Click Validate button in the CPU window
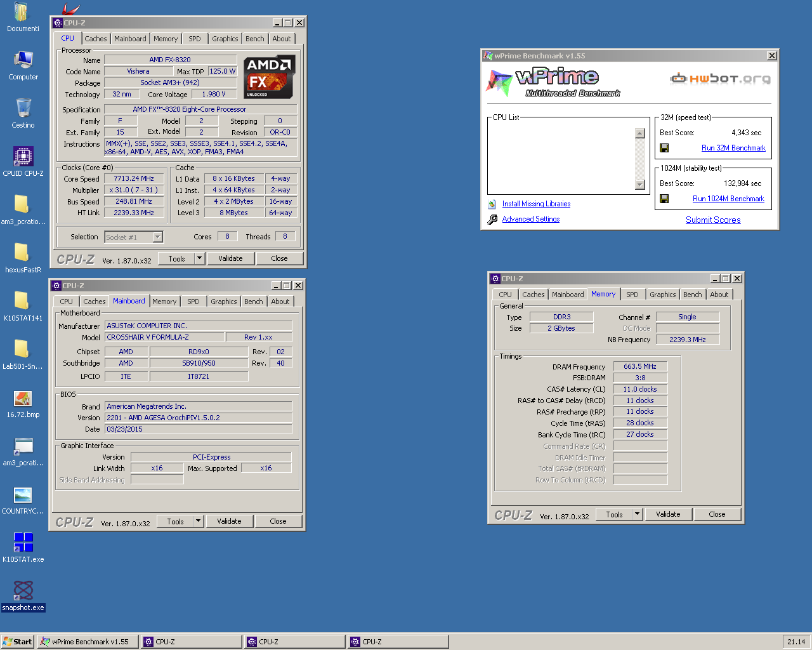Image resolution: width=812 pixels, height=650 pixels. pos(230,258)
